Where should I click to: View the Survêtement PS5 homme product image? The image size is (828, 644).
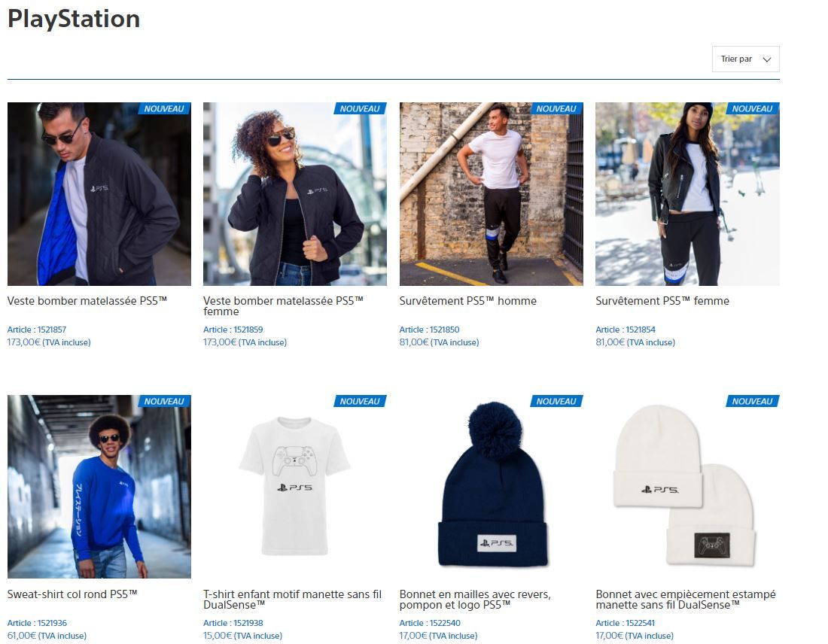tap(491, 194)
